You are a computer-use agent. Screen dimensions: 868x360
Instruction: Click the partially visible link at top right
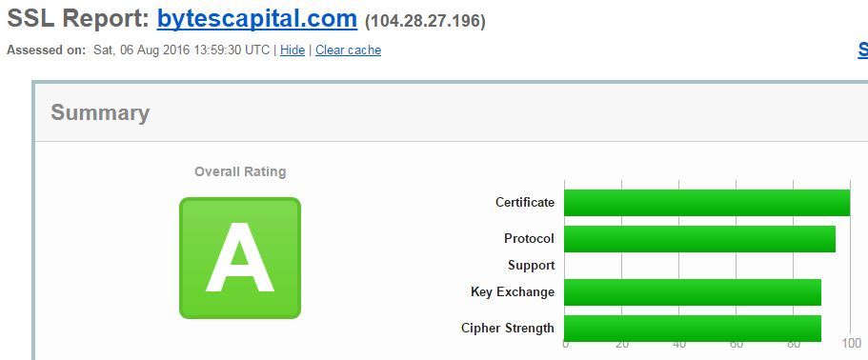tap(862, 50)
